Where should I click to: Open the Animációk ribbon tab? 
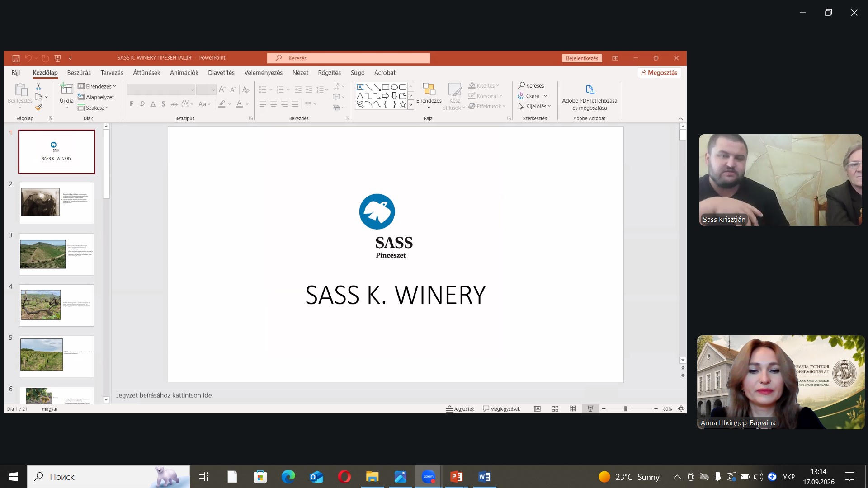[184, 73]
